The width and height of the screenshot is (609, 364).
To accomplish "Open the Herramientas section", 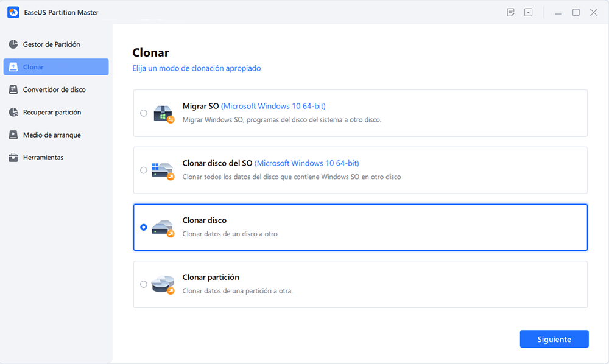I will 56,158.
